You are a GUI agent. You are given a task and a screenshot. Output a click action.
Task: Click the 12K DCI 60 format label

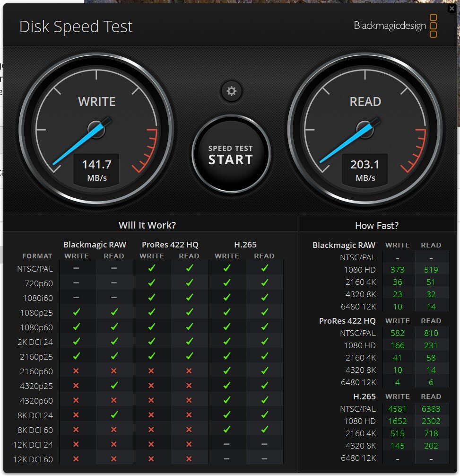click(x=33, y=459)
